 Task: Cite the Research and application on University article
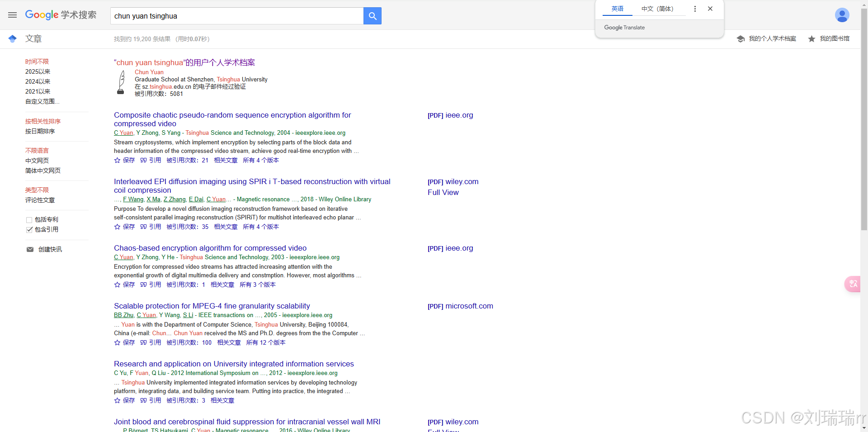tap(151, 400)
